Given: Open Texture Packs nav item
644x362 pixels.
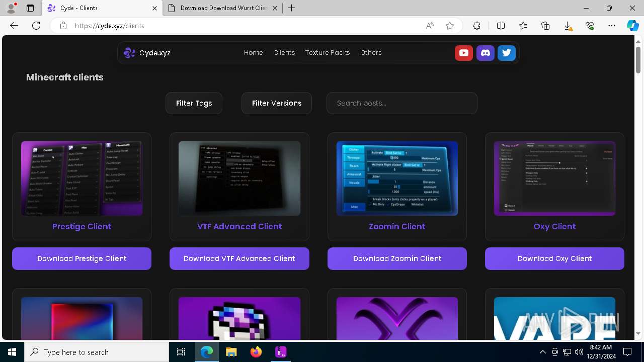Looking at the screenshot, I should tap(328, 53).
